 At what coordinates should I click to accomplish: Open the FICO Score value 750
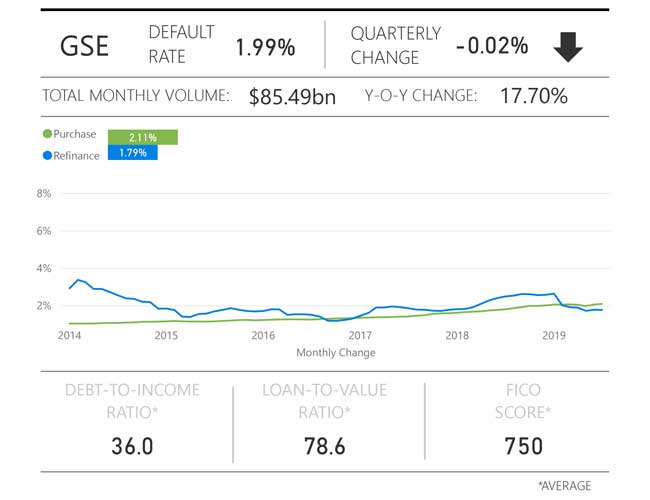click(x=523, y=445)
